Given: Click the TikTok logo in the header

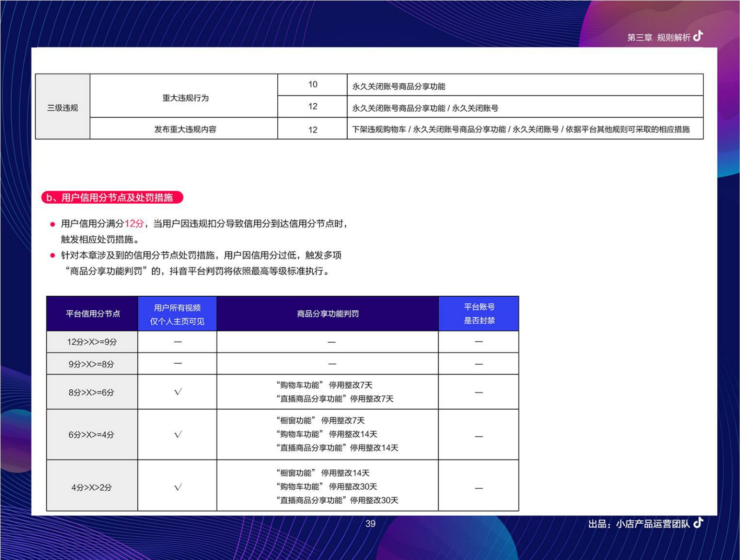Looking at the screenshot, I should [x=698, y=36].
